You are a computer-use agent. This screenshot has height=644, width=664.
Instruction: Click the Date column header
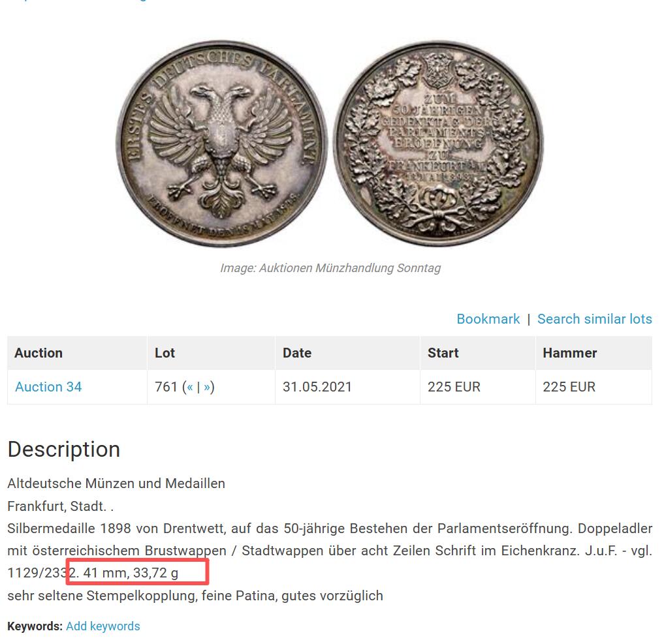pyautogui.click(x=297, y=353)
